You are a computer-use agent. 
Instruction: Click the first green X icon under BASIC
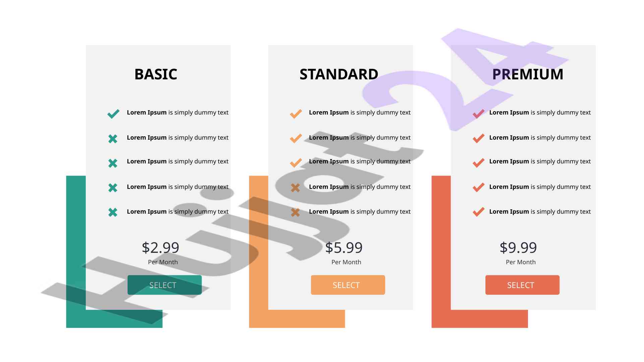point(113,139)
